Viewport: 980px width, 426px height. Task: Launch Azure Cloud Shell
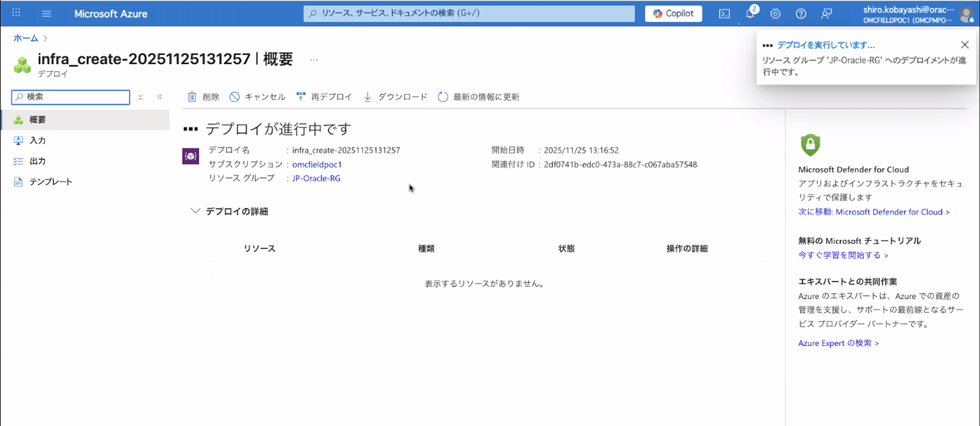[x=724, y=14]
